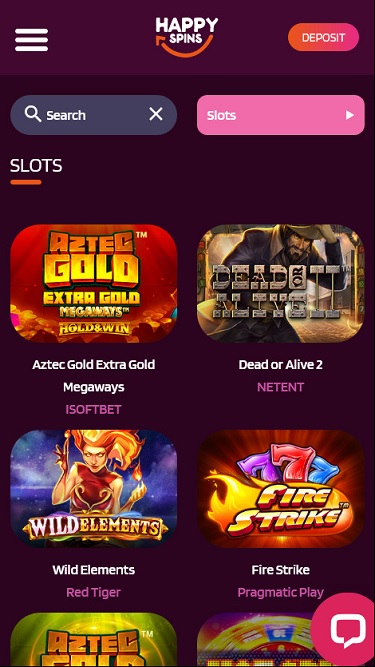Click the NETENT provider link
375x667 pixels.
click(x=281, y=387)
